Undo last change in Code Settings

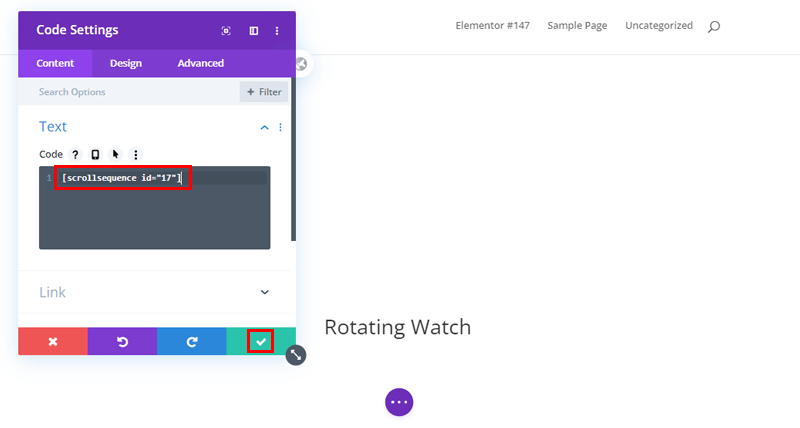[x=122, y=341]
